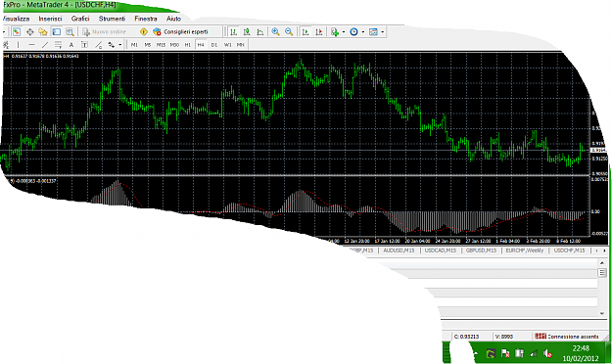Image resolution: width=612 pixels, height=364 pixels.
Task: Open the Data Window crosshair icon
Action: pyautogui.click(x=29, y=32)
